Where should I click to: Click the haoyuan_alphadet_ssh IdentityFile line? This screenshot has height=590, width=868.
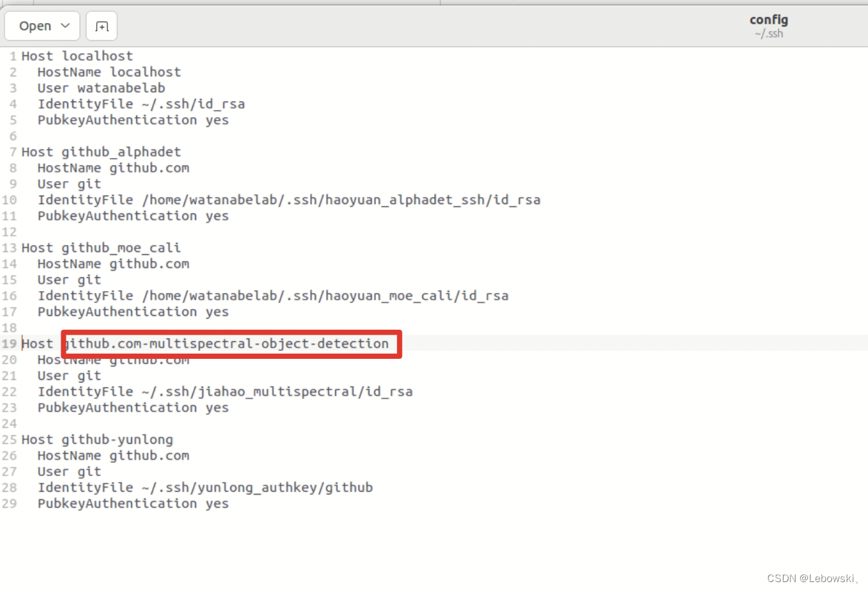[x=288, y=200]
